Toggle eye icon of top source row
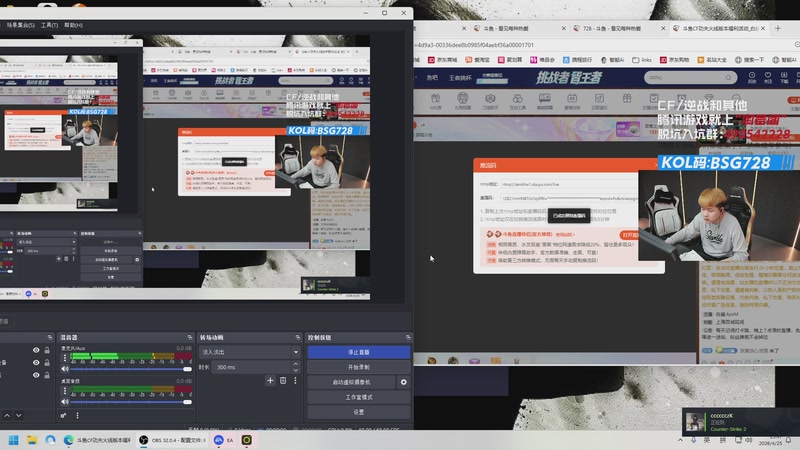 tap(36, 350)
